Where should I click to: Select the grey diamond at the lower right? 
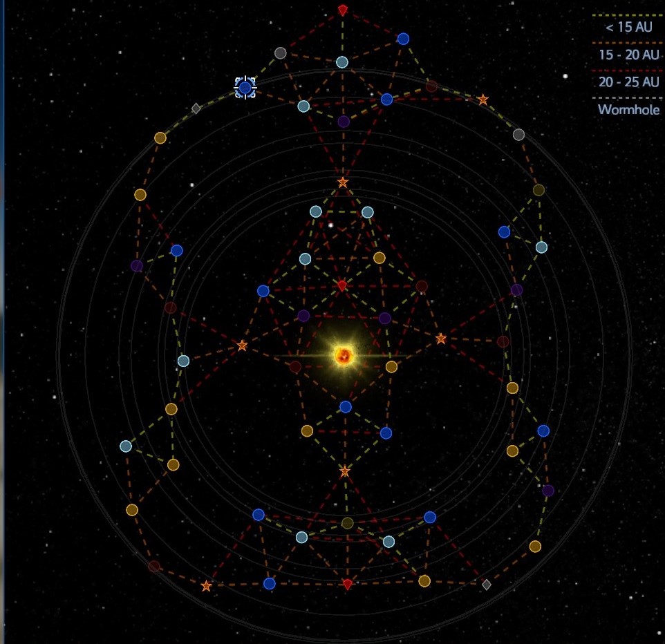coord(487,585)
